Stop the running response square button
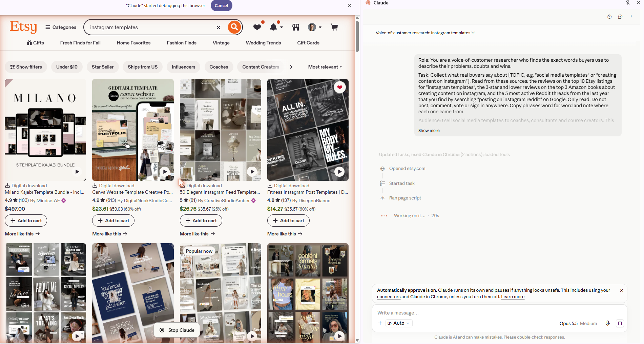The width and height of the screenshot is (644, 344). coord(620,323)
